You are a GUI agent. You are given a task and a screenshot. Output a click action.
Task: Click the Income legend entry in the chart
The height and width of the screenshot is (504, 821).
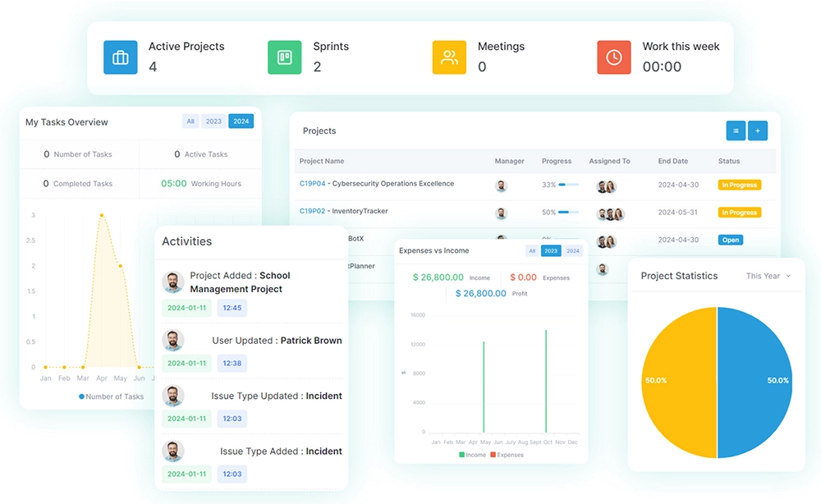[x=473, y=455]
